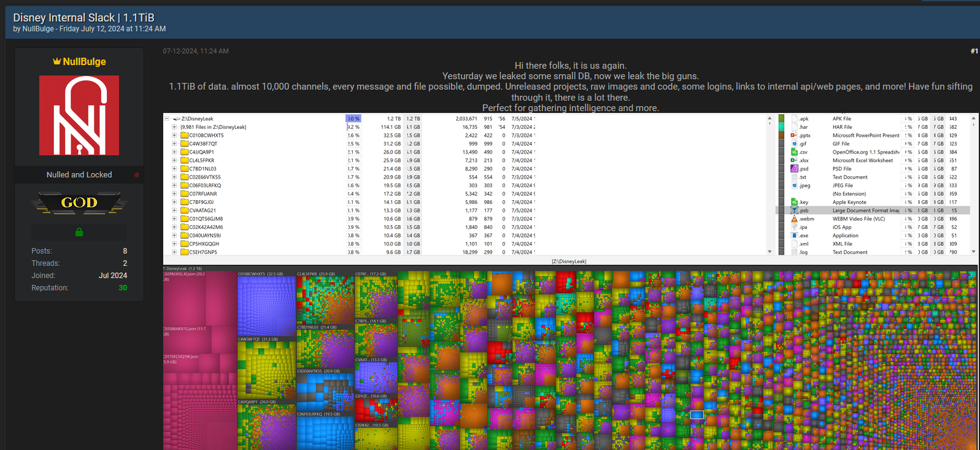Click the folder icon of CL4L5FPKR
The height and width of the screenshot is (450, 980).
pos(184,160)
